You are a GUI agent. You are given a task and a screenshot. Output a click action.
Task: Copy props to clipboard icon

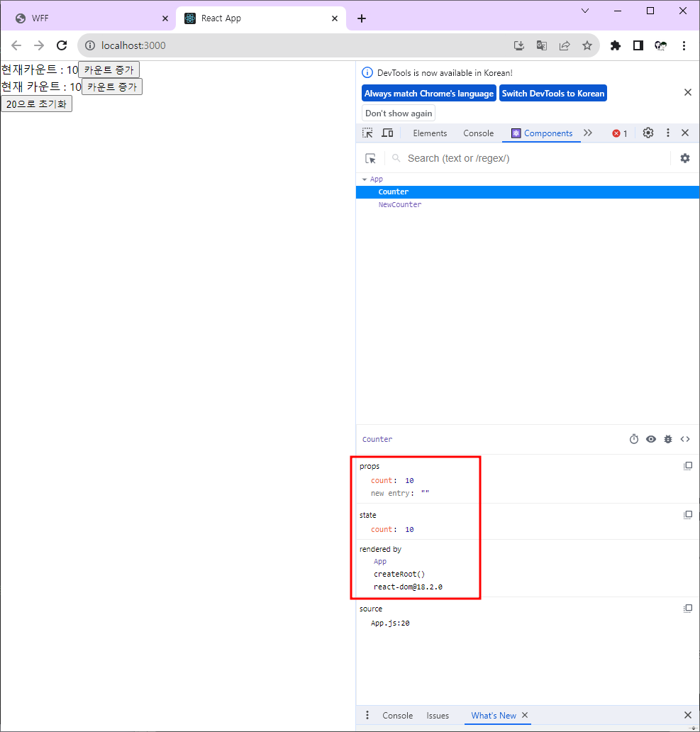(x=687, y=466)
